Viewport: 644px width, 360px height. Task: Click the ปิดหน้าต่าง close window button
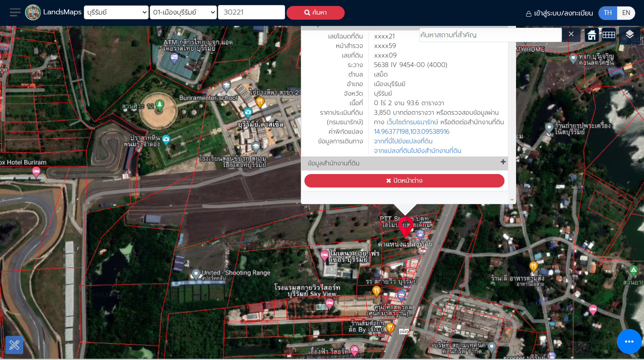tap(404, 181)
